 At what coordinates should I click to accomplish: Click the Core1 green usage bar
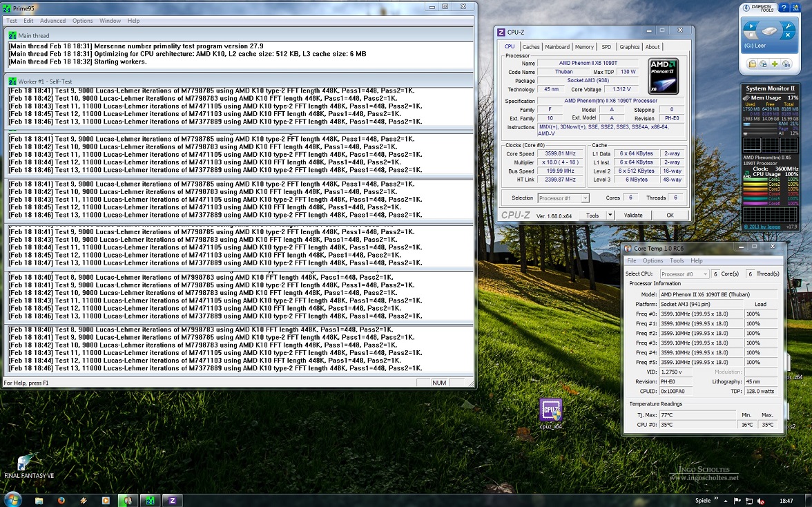(755, 179)
